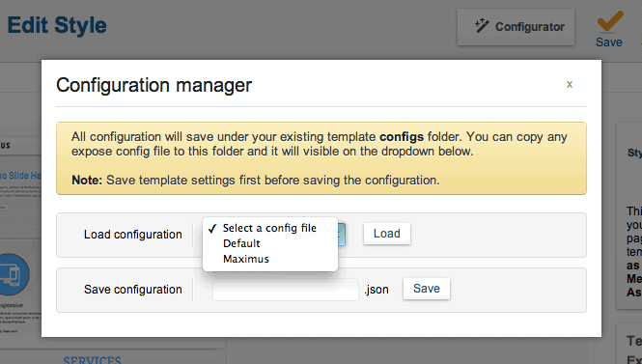Click the '.json' extension text
642x364 pixels.
[x=377, y=290]
